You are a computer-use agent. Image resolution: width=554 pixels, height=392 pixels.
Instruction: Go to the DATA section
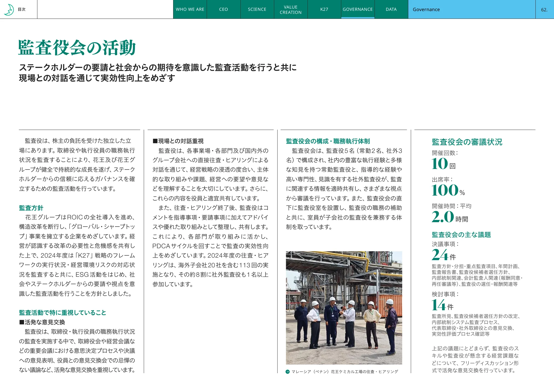[391, 9]
